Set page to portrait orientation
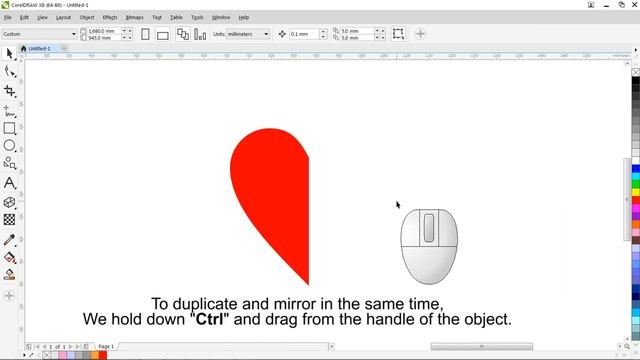The width and height of the screenshot is (640, 360). tap(145, 34)
